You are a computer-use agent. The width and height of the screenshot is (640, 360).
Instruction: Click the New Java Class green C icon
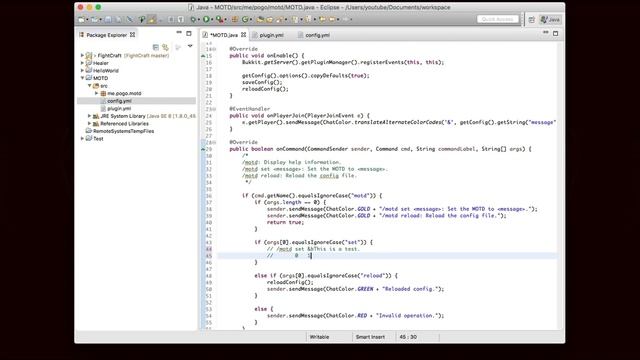point(245,19)
